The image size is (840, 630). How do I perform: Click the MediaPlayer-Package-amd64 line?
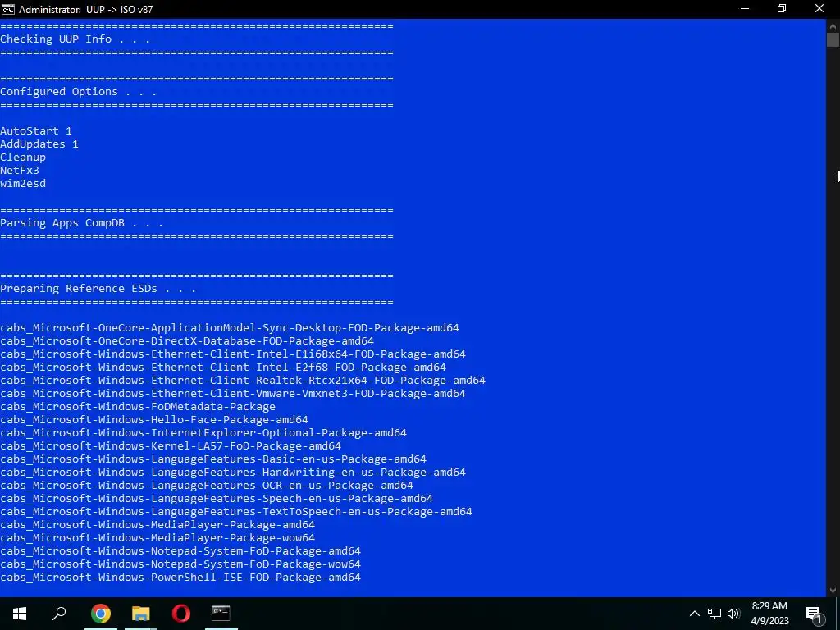pos(157,524)
